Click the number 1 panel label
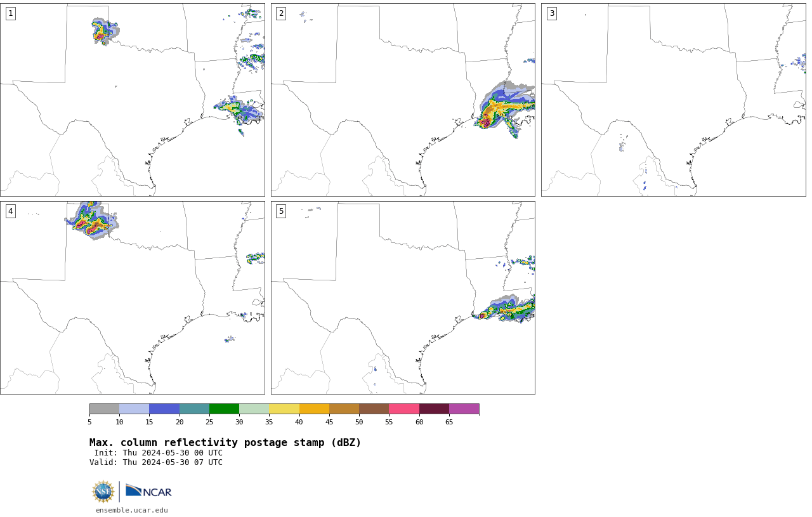The image size is (812, 517). [x=11, y=13]
